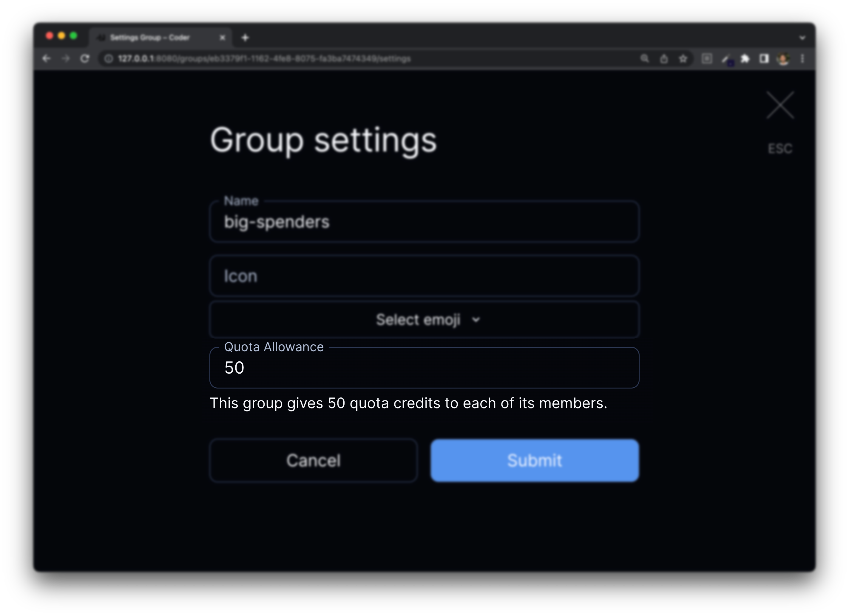Focus the Quota Allowance input field

[x=424, y=368]
